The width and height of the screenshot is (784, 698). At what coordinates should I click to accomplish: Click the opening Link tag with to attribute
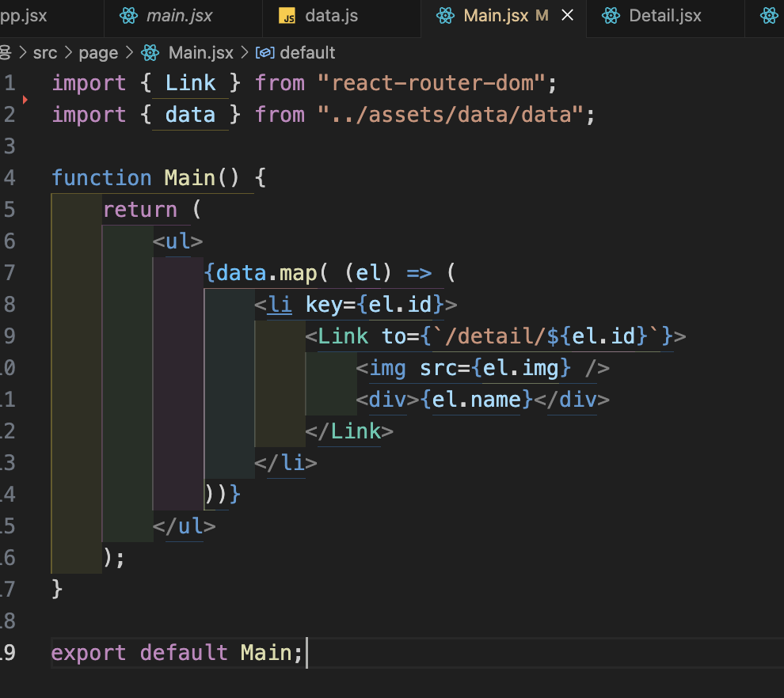click(496, 336)
